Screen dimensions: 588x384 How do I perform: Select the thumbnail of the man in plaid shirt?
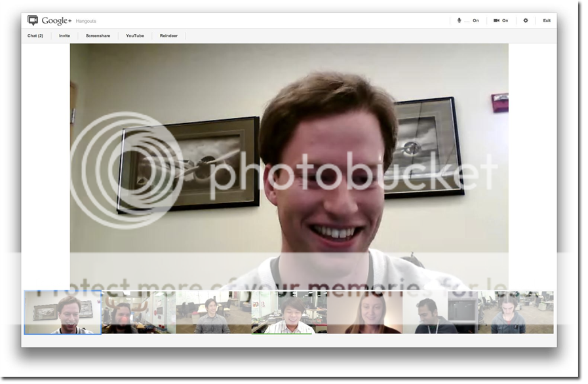tap(214, 313)
